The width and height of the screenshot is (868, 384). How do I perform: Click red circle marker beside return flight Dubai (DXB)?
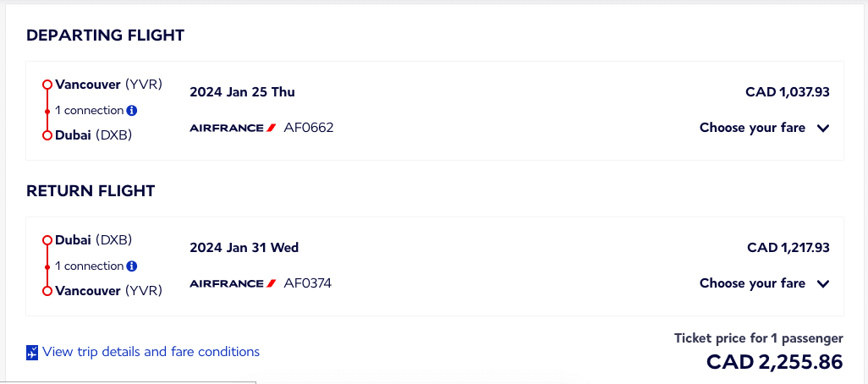47,240
